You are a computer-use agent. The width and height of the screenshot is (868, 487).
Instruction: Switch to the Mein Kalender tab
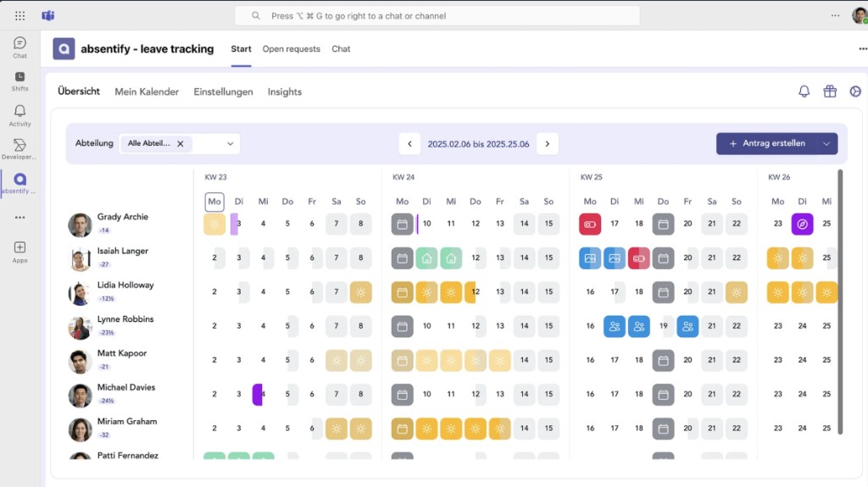147,91
